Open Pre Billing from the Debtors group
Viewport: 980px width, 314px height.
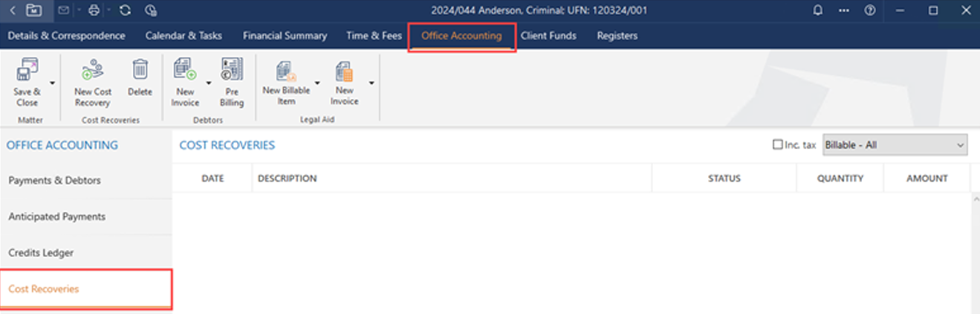point(232,70)
